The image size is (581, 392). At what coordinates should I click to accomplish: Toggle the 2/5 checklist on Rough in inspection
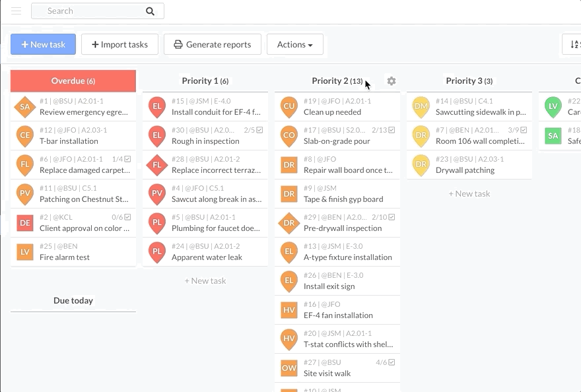click(x=255, y=130)
